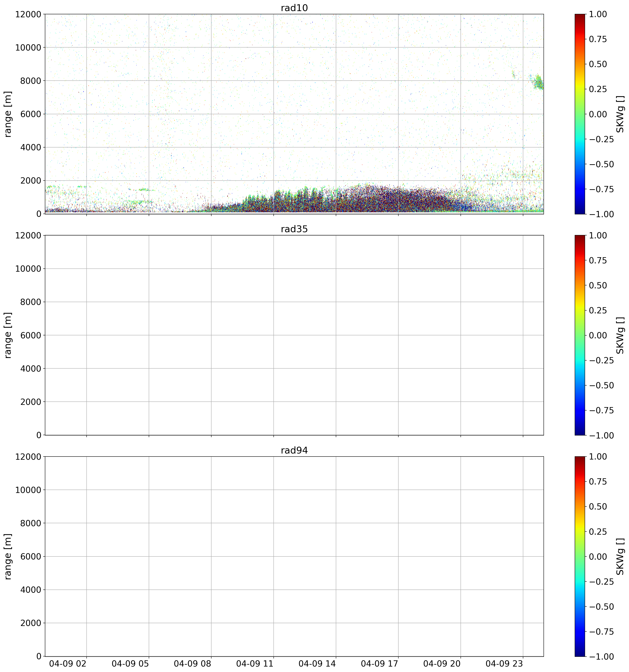Click the 12000 range tick of rad35
This screenshot has width=629, height=672.
tap(28, 235)
